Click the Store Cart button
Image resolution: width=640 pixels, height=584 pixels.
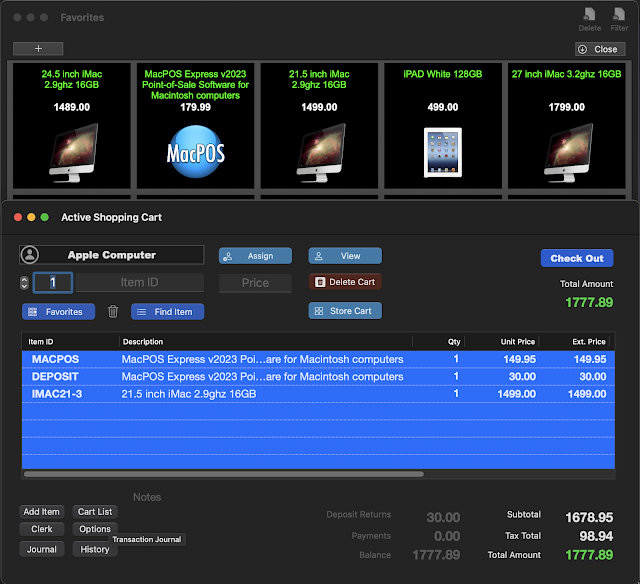click(345, 311)
